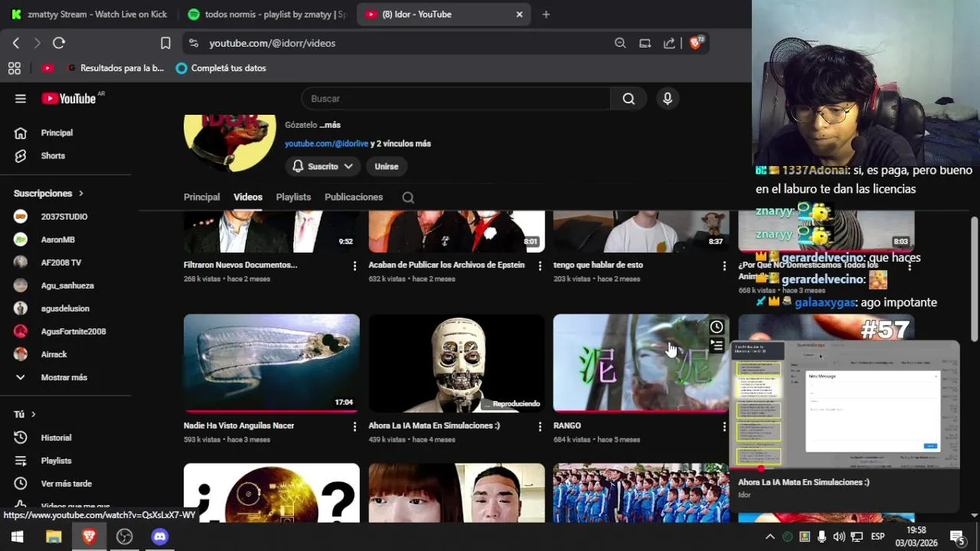Click the search magnifier button
Image resolution: width=980 pixels, height=551 pixels.
[629, 98]
